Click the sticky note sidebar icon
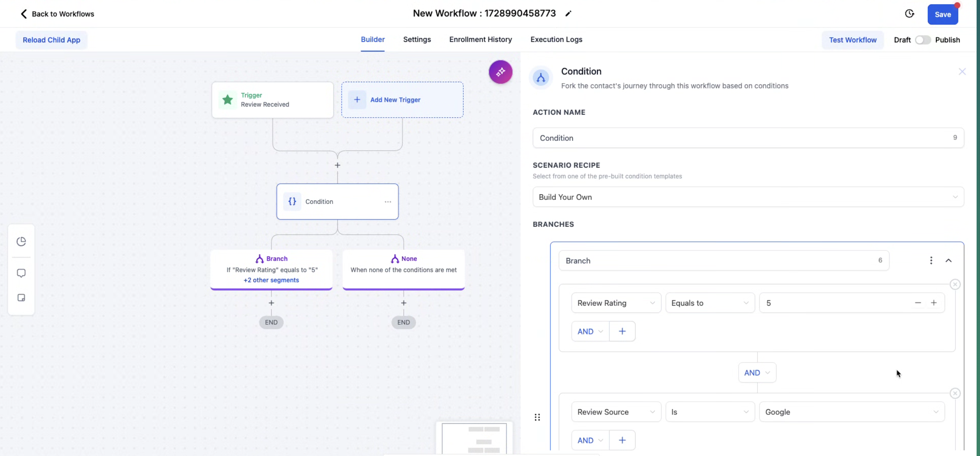The image size is (980, 456). coord(21,298)
